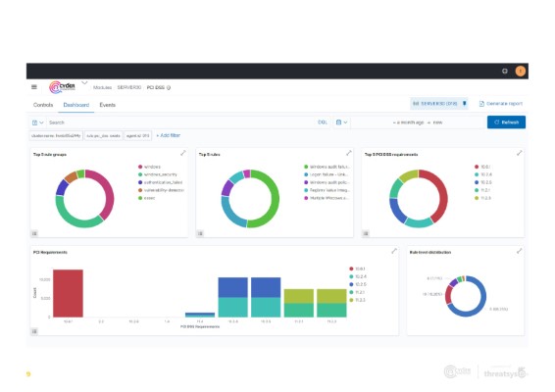Image resolution: width=555 pixels, height=392 pixels.
Task: Select the vulnerability-detector legend entry
Action: click(x=161, y=190)
